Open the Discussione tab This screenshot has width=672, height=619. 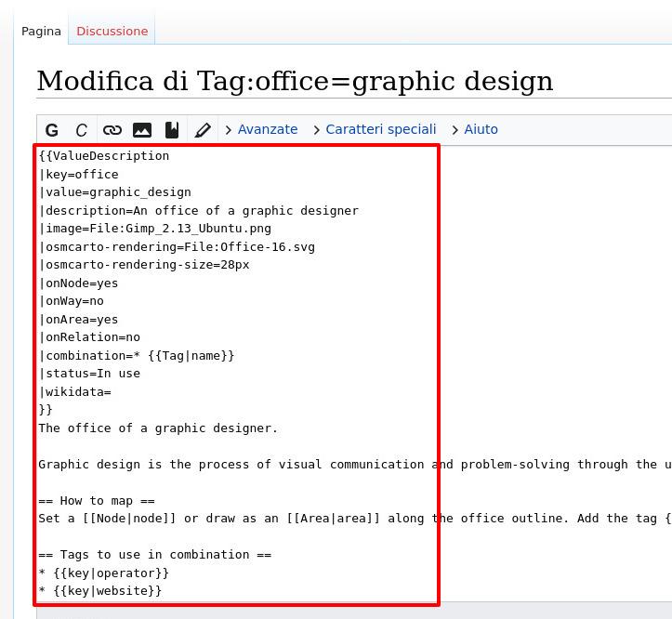(x=112, y=31)
